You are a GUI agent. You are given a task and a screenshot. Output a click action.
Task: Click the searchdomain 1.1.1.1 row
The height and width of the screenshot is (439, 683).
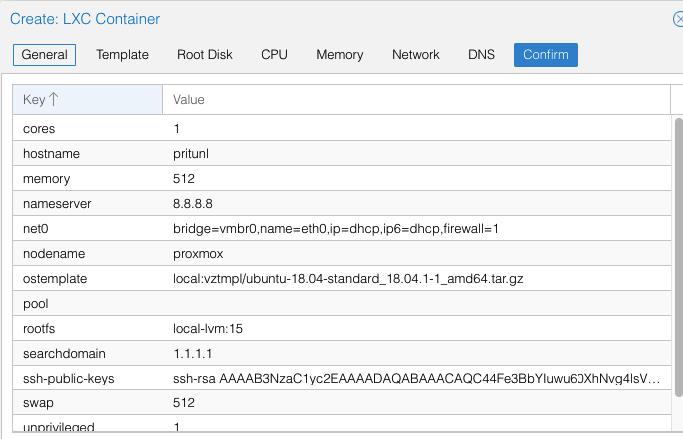coord(342,354)
